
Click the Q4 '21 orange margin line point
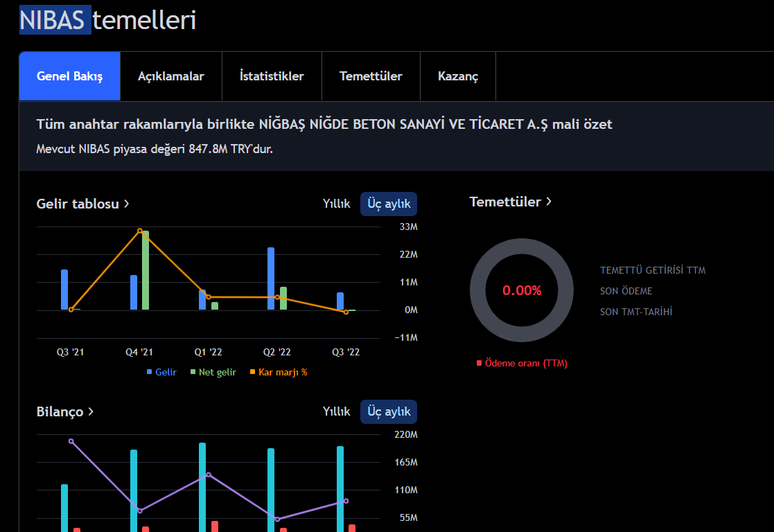point(140,231)
